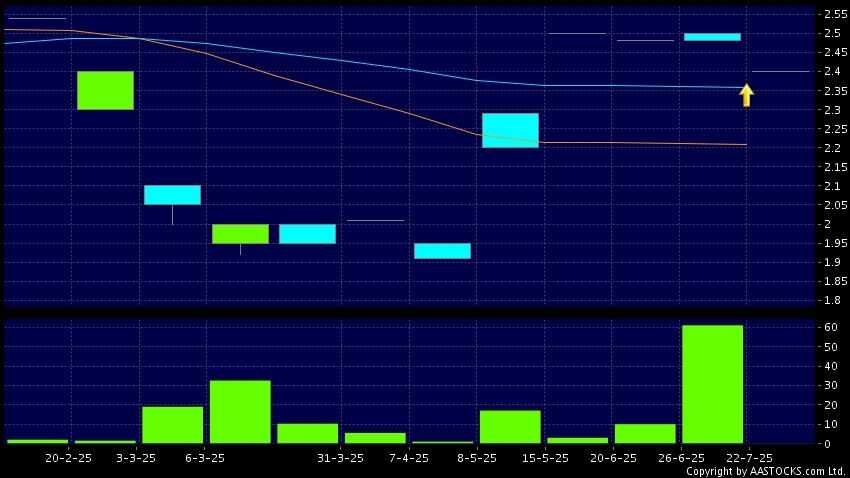The image size is (850, 478).
Task: Click the 31-3-25 volume bar
Action: coord(375,438)
